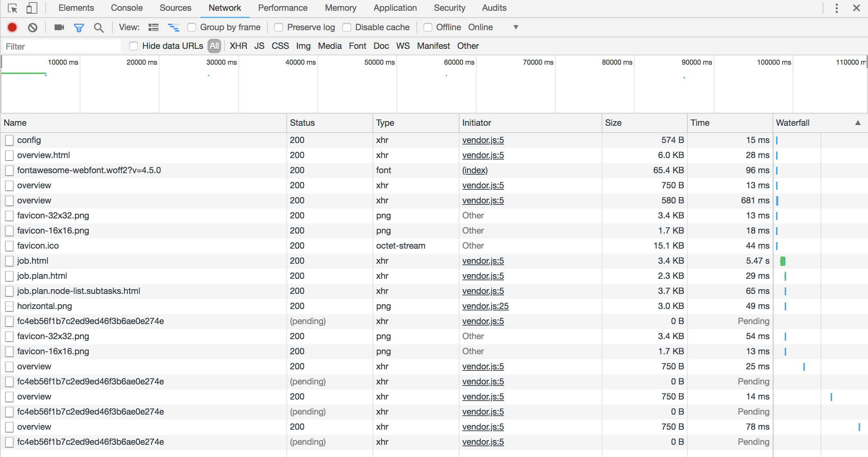Filter requests by WS
Screen dimensions: 868x457
click(x=403, y=46)
